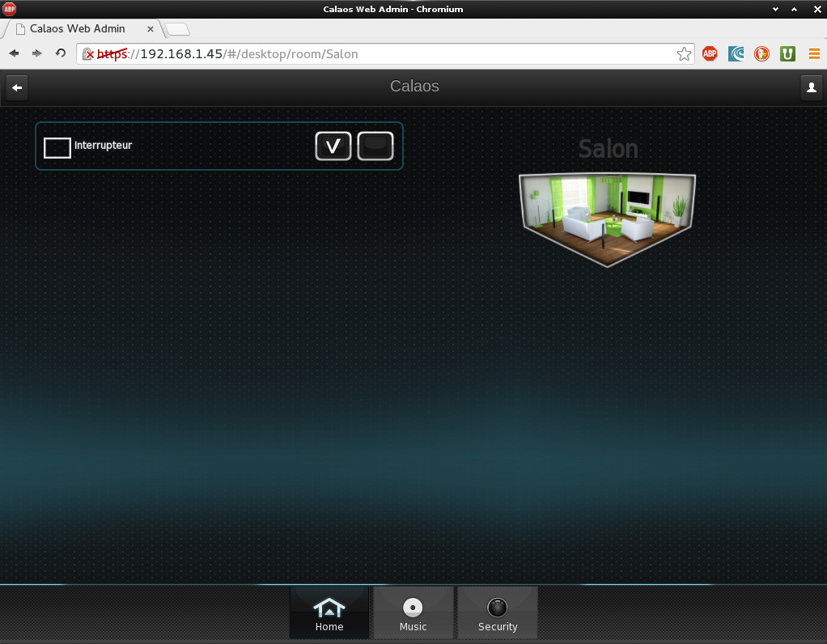This screenshot has width=827, height=644.
Task: Select the Interrupteur label text
Action: (x=103, y=145)
